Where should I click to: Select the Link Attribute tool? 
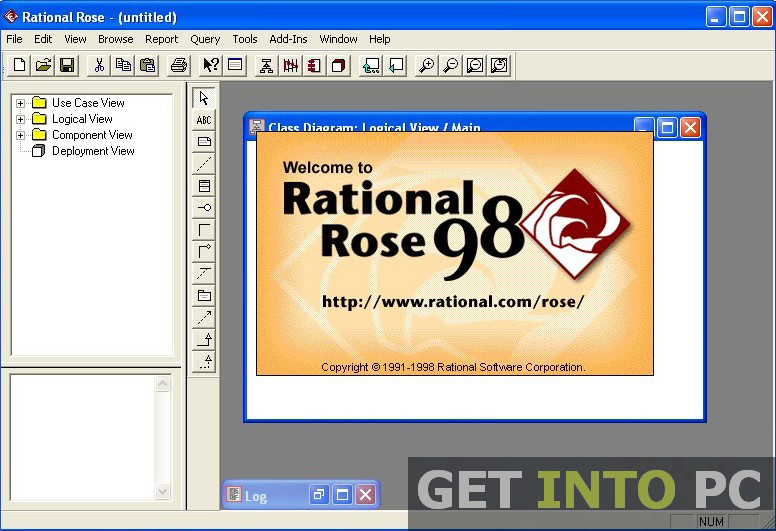(x=204, y=274)
